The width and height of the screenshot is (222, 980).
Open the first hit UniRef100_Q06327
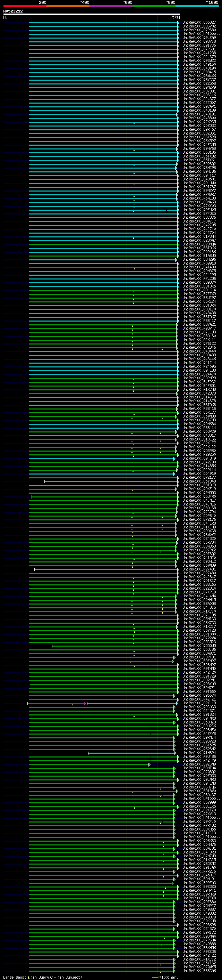pyautogui.click(x=199, y=23)
